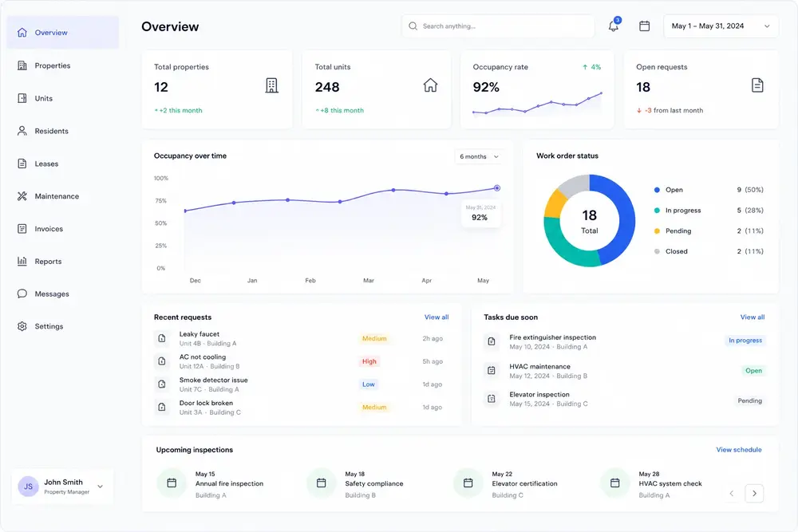
Task: View all recent requests
Action: point(437,317)
